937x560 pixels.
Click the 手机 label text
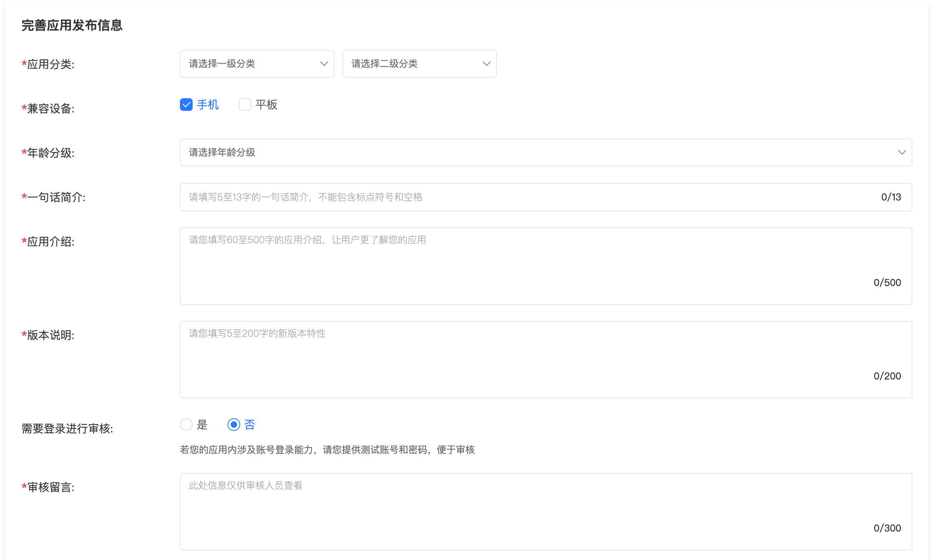pyautogui.click(x=208, y=105)
